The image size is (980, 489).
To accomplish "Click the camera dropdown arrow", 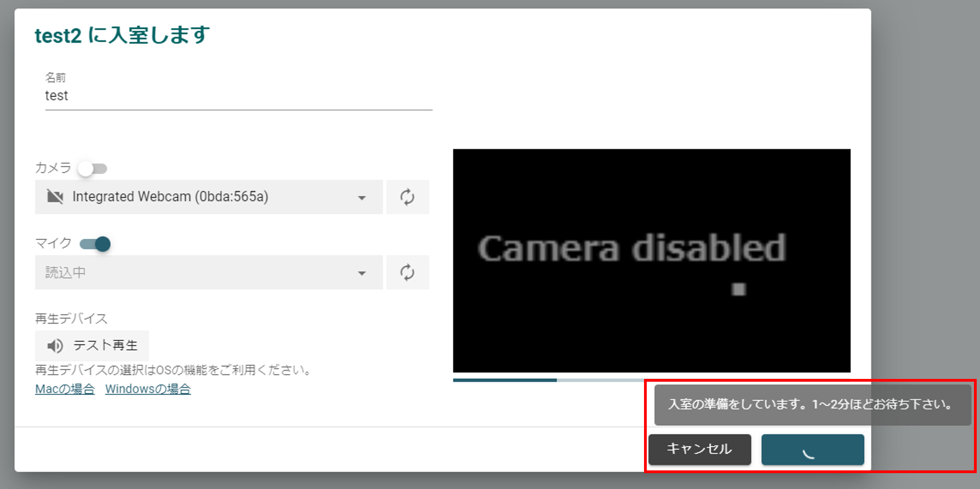I will coord(362,198).
